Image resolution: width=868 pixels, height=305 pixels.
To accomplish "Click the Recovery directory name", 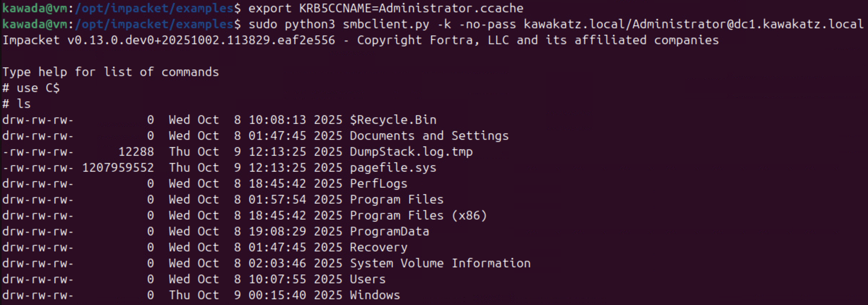I will tap(378, 247).
